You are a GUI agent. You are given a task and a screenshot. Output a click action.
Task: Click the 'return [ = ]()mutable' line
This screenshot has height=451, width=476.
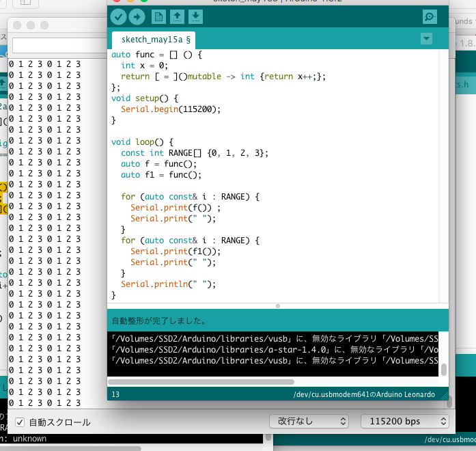223,77
